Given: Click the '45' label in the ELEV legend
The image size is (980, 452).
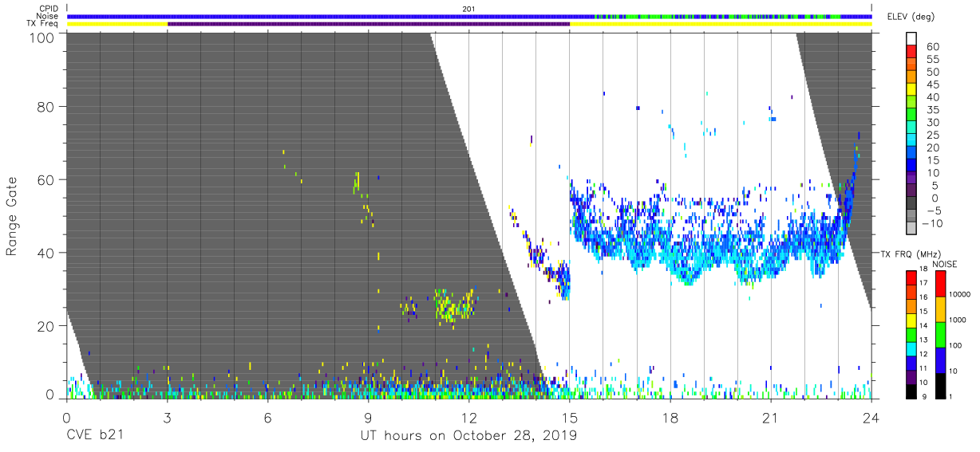Looking at the screenshot, I should [x=933, y=85].
